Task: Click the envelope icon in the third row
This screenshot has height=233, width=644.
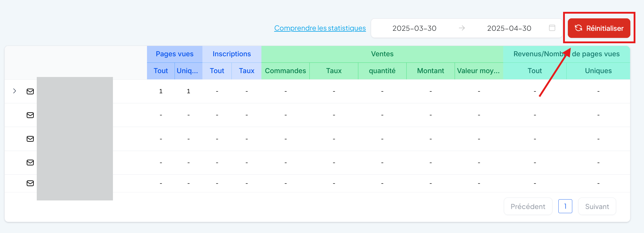Action: (x=30, y=139)
